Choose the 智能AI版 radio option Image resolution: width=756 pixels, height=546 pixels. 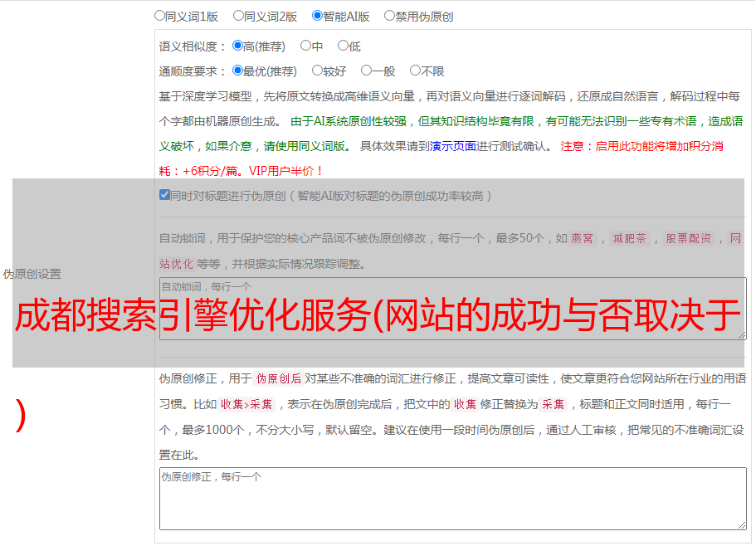pos(317,16)
